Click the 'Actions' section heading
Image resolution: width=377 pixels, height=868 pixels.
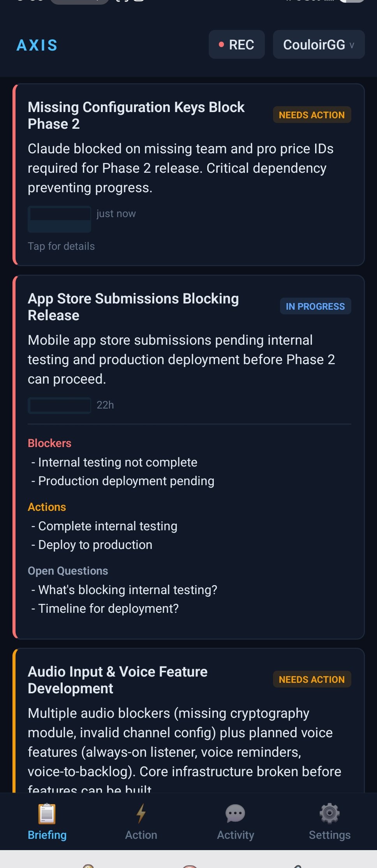(47, 507)
